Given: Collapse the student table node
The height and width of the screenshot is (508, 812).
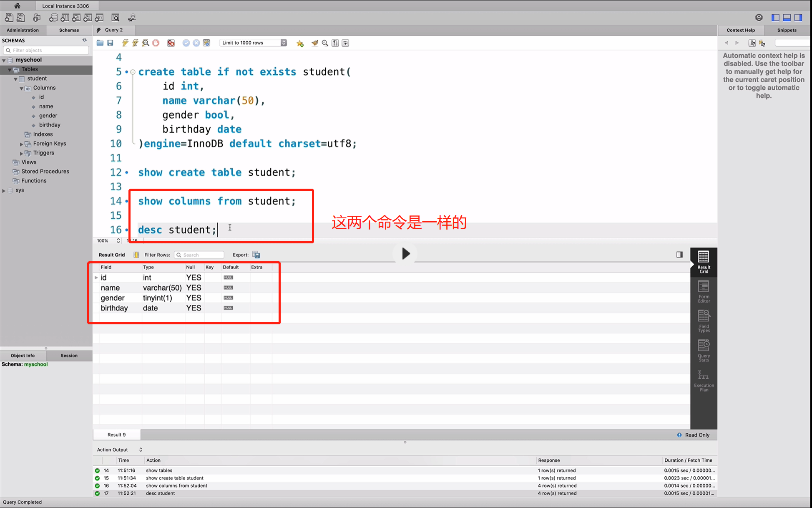Looking at the screenshot, I should tap(16, 79).
